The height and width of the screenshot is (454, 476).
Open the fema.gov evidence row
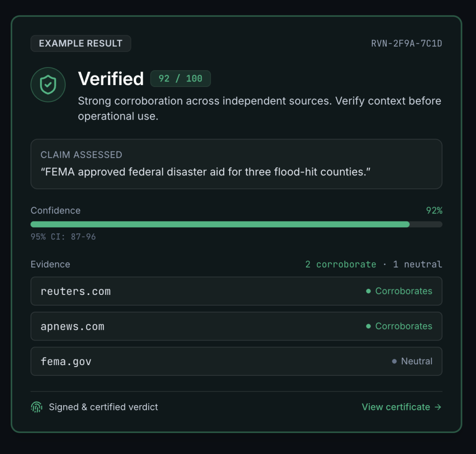tap(237, 361)
